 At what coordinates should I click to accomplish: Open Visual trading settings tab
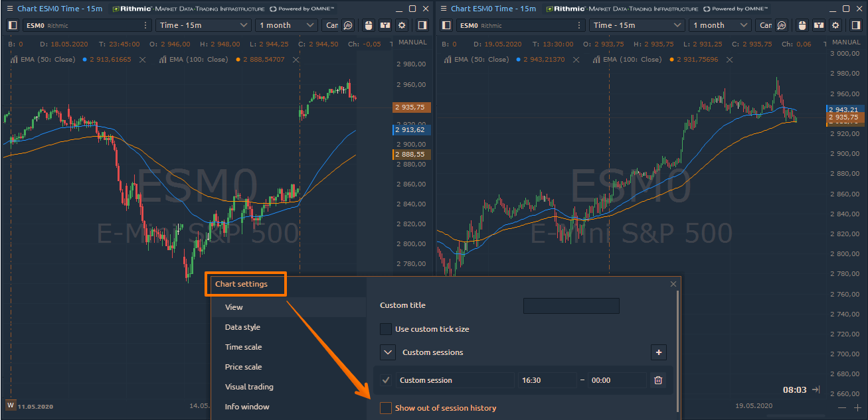point(289,387)
